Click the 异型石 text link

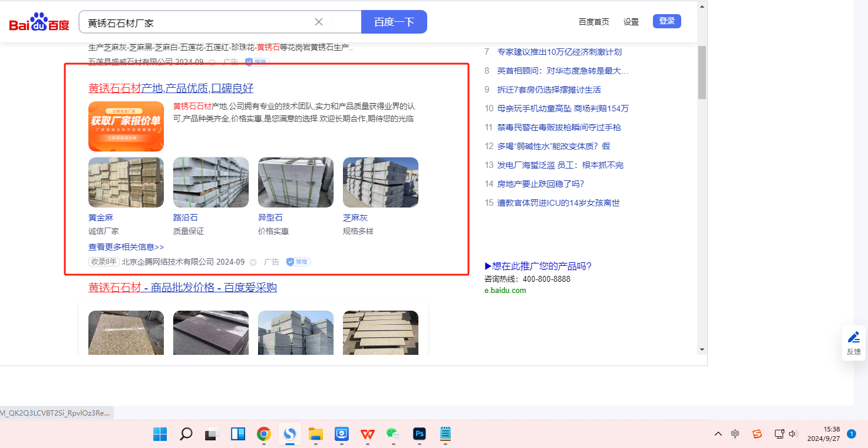270,218
